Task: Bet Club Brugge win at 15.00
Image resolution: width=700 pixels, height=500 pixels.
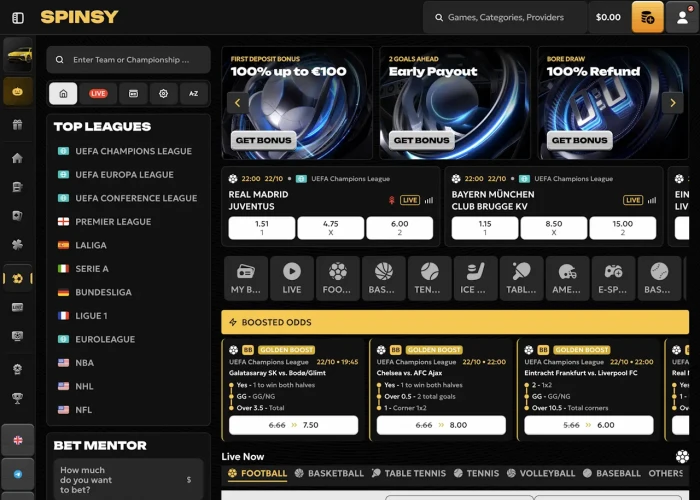Action: (x=623, y=228)
